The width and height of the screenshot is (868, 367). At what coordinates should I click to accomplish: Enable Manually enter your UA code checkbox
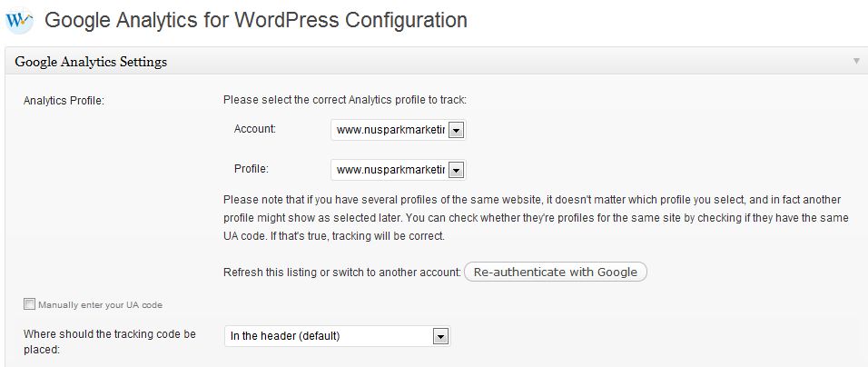(x=29, y=304)
